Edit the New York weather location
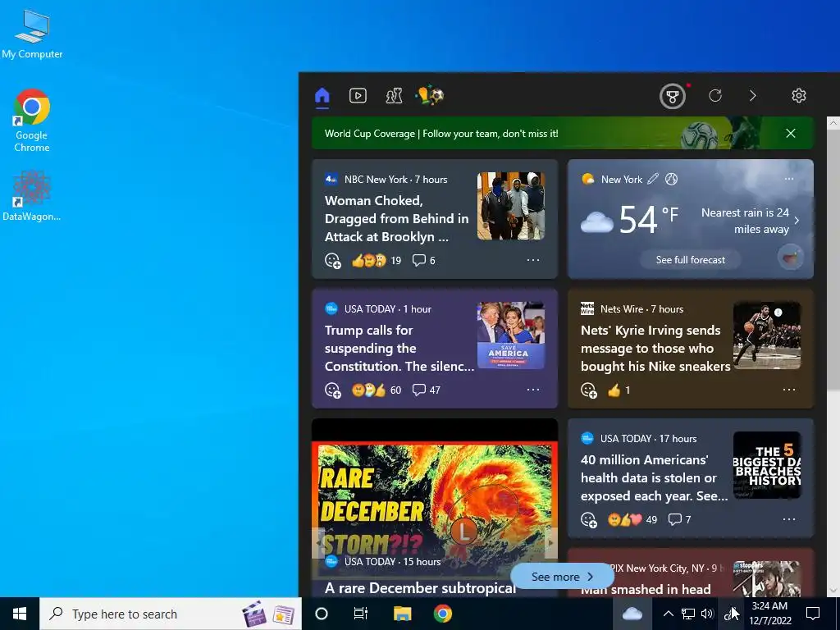Image resolution: width=840 pixels, height=630 pixels. click(652, 179)
